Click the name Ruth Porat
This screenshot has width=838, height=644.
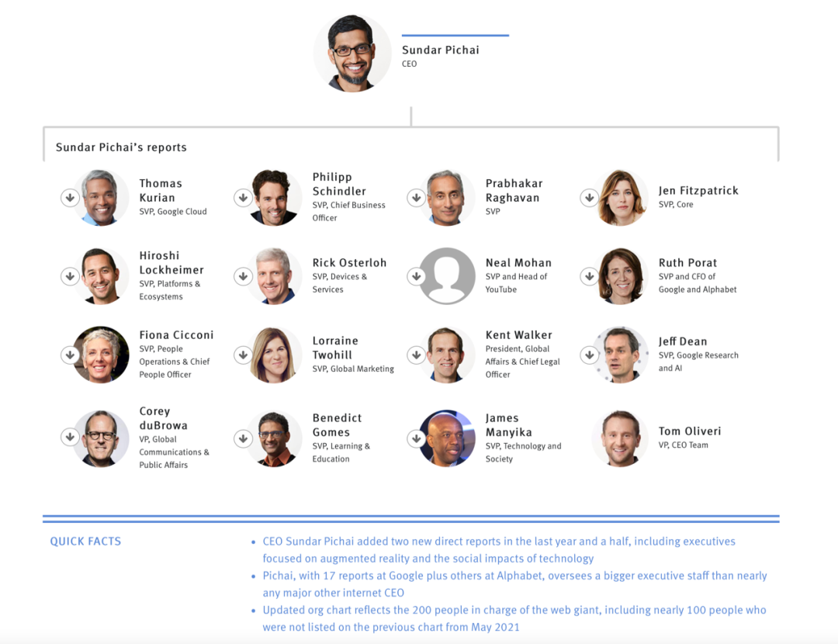[687, 262]
